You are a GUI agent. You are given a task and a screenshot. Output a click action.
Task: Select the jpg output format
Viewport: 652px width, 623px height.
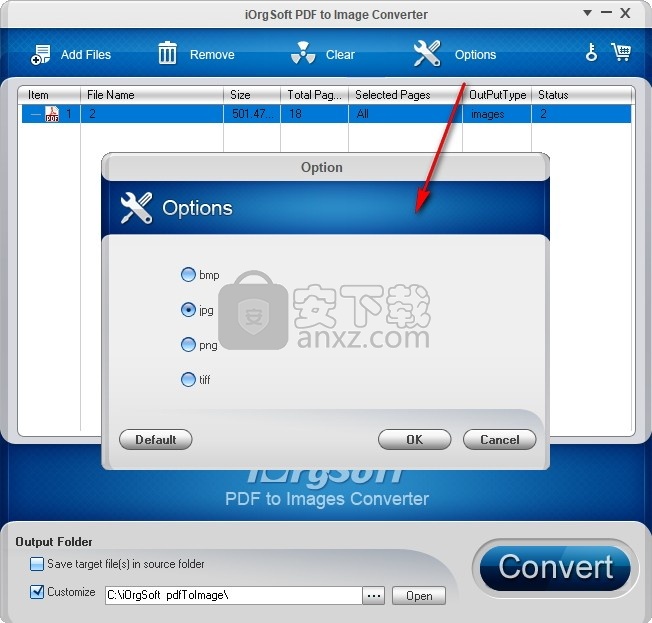coord(188,310)
